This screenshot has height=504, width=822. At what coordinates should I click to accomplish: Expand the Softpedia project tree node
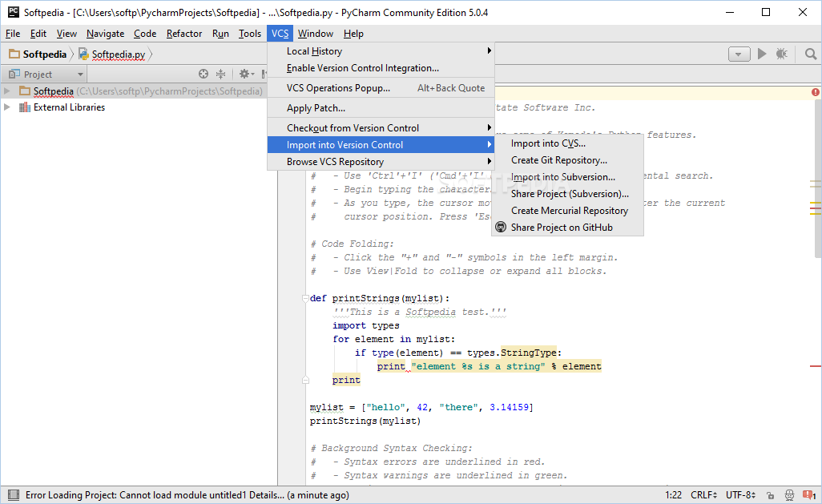[7, 91]
